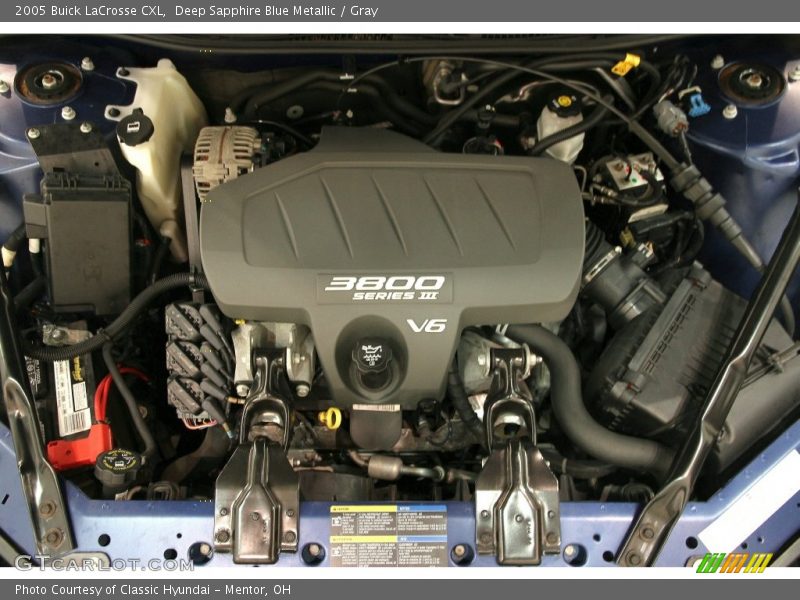Click the blue electrical connector
Screen dimensions: 800x600
click(698, 104)
